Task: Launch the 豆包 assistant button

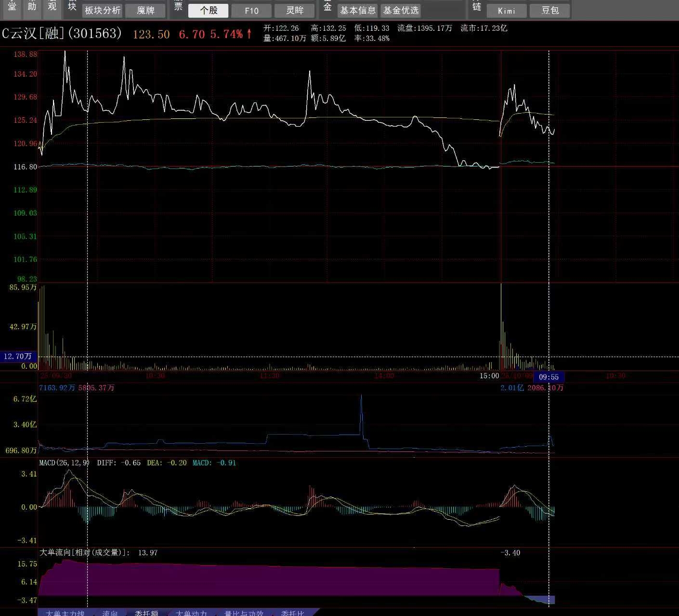Action: pyautogui.click(x=550, y=11)
